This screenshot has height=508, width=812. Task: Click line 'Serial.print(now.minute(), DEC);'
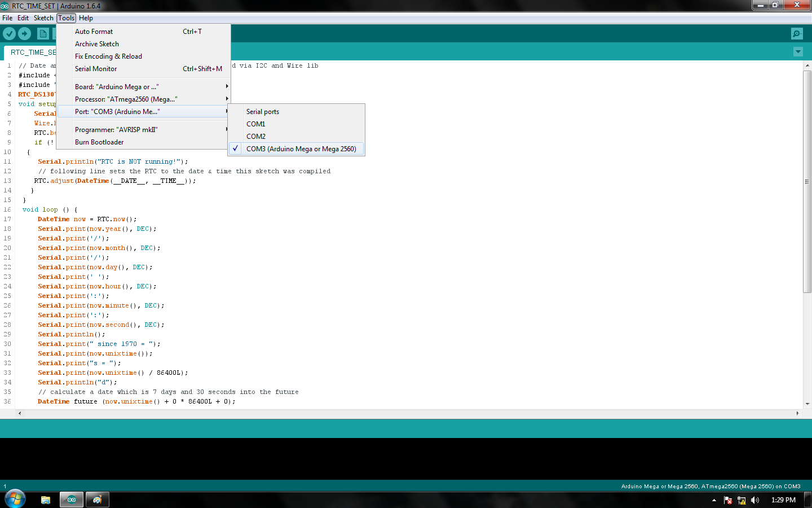click(x=101, y=305)
